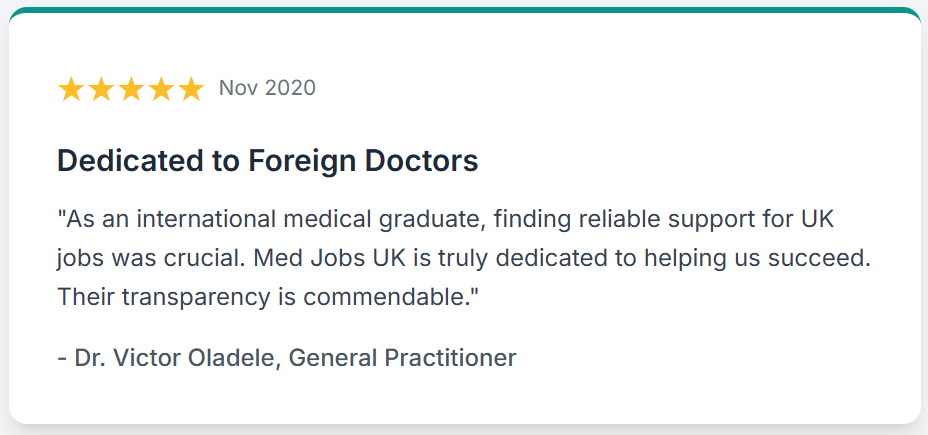The image size is (928, 435).
Task: Click the fifth rating star
Action: 191,89
